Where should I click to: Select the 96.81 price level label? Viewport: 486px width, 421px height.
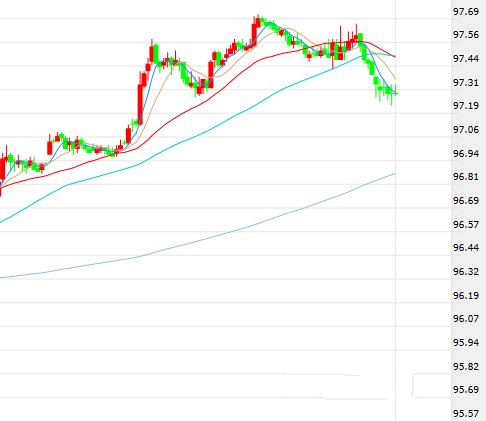pos(466,177)
